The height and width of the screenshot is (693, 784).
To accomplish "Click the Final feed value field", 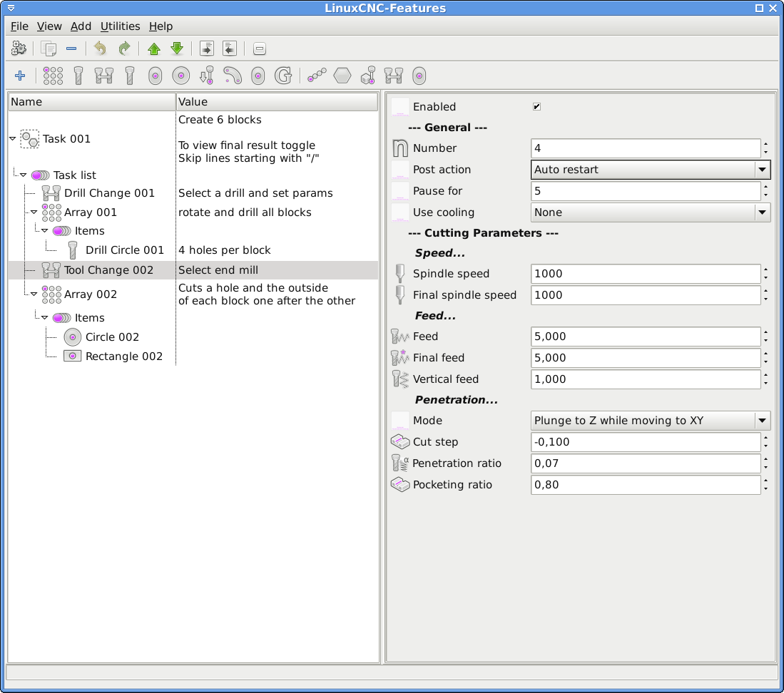I will tap(646, 358).
